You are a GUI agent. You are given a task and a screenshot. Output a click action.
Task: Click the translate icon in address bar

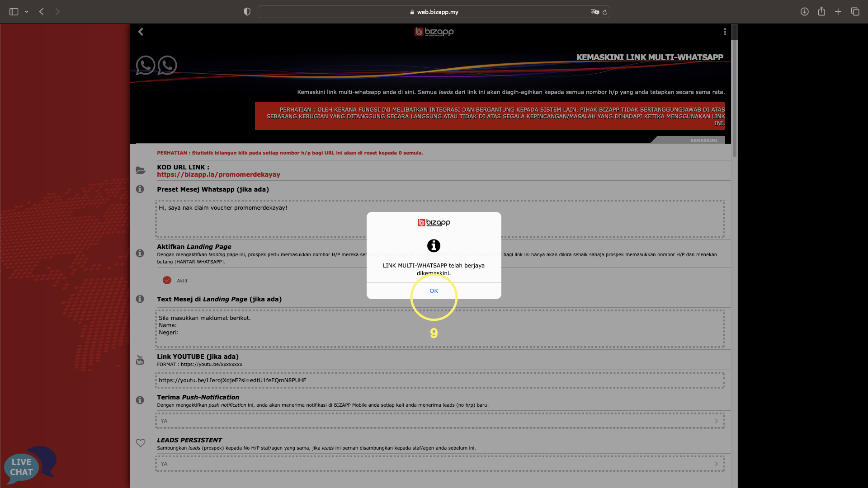pos(594,12)
